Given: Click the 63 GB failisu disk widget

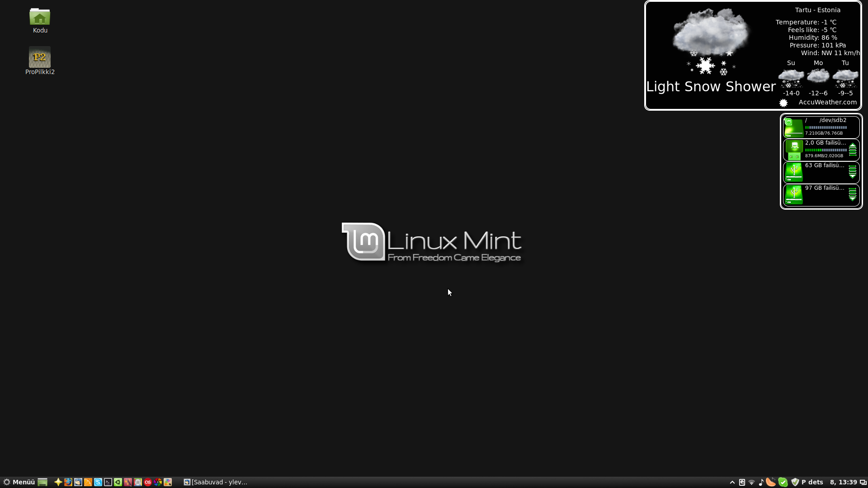Looking at the screenshot, I should [821, 172].
